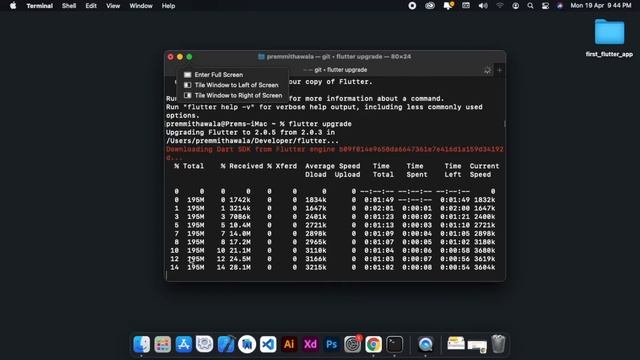Viewport: 640px width, 360px height.
Task: Open Google Chrome from the Dock
Action: (x=373, y=344)
